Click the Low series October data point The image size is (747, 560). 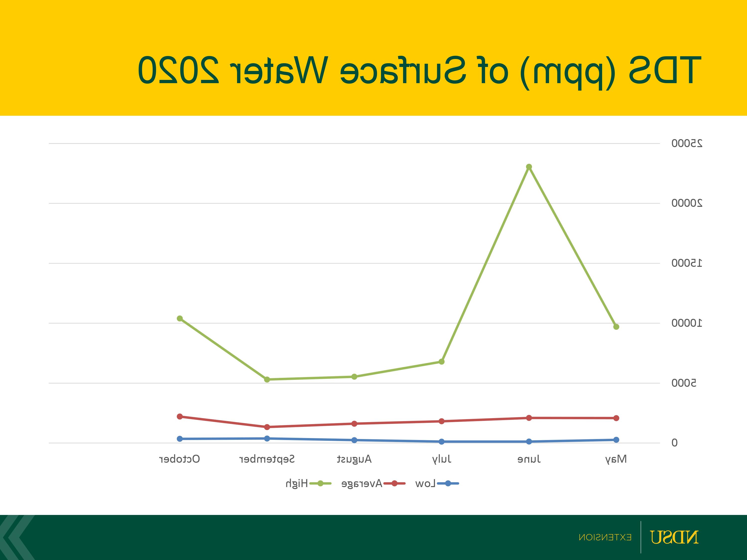point(180,439)
